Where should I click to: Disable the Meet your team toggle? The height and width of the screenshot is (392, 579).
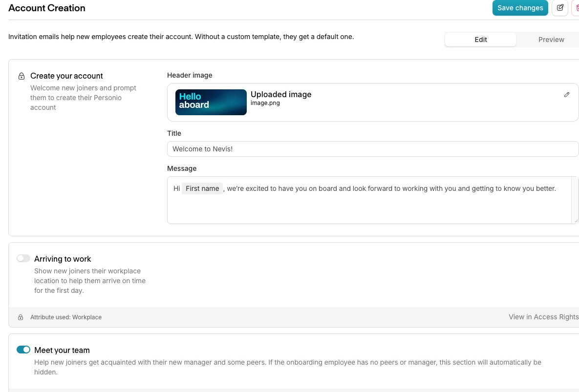point(23,350)
